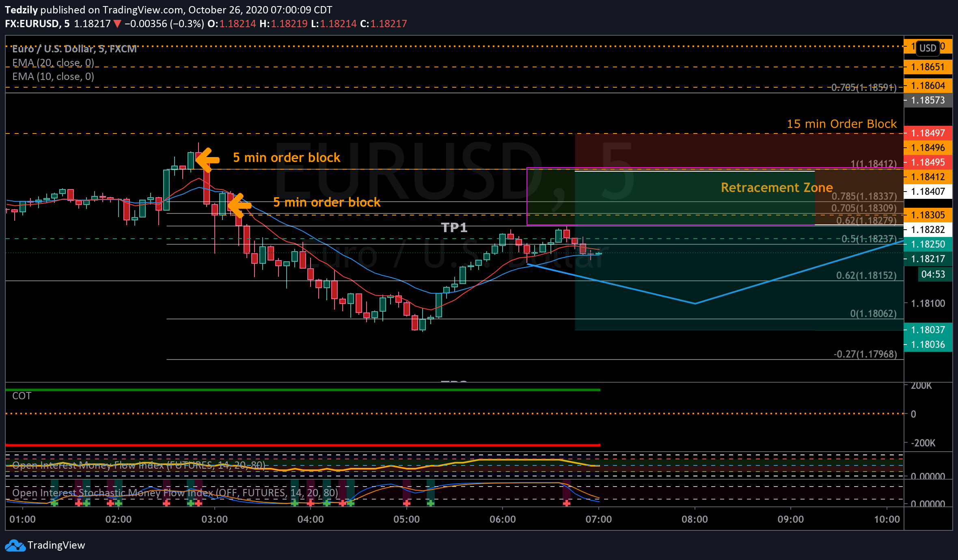
Task: Select the Open Interest Stochastic Money Flow Index legend
Action: coord(175,493)
